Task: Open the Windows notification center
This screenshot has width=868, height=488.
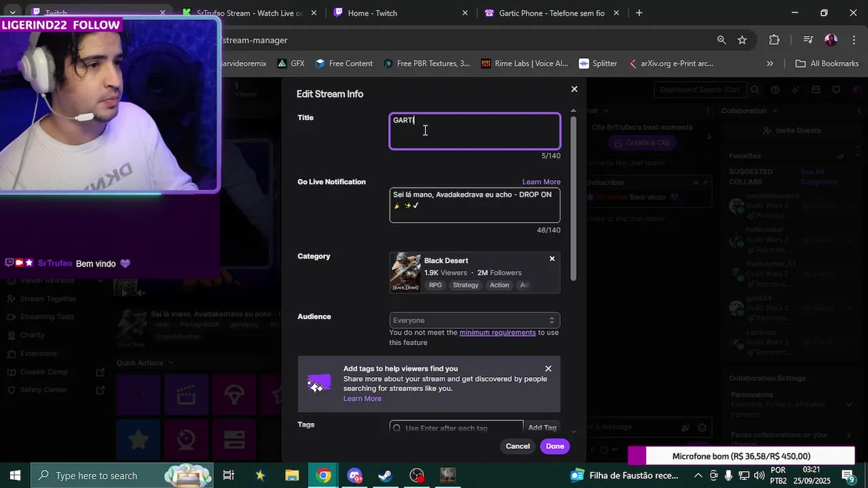Action: coord(848,475)
